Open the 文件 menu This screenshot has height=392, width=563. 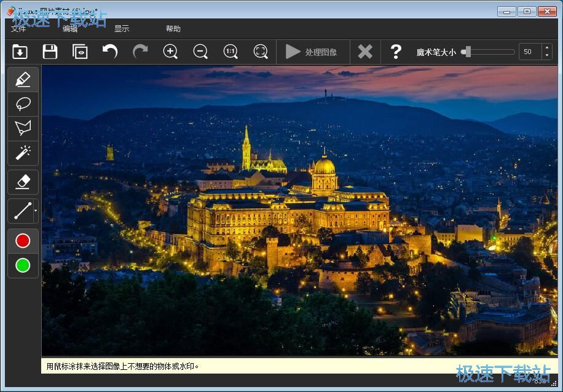pyautogui.click(x=18, y=29)
